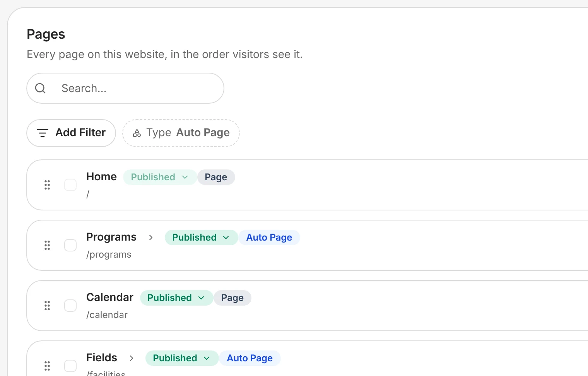This screenshot has height=376, width=588.
Task: Click the /programs path text
Action: (x=109, y=255)
